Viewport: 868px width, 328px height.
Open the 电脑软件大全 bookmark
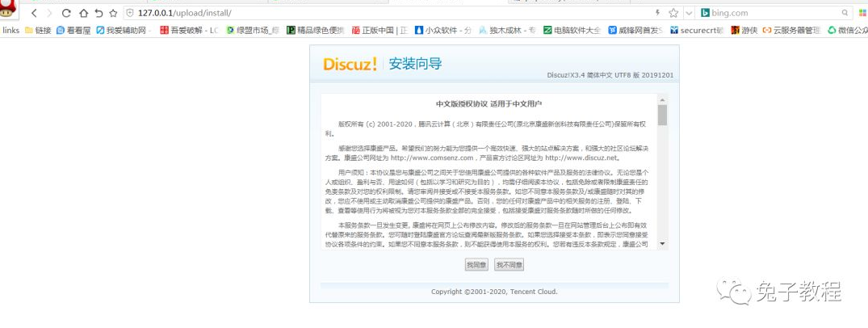pyautogui.click(x=572, y=31)
